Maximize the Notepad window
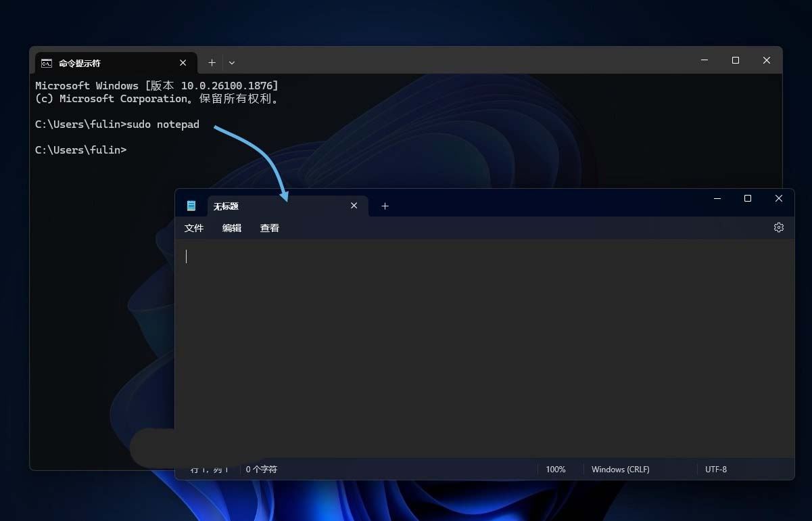This screenshot has height=521, width=812. [x=748, y=198]
